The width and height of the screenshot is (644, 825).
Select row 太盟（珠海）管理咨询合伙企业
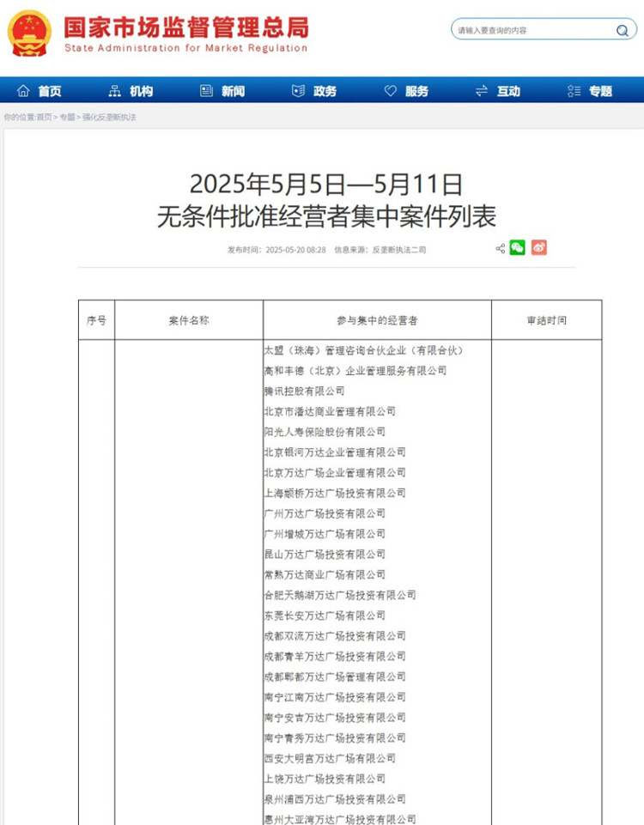click(x=364, y=350)
